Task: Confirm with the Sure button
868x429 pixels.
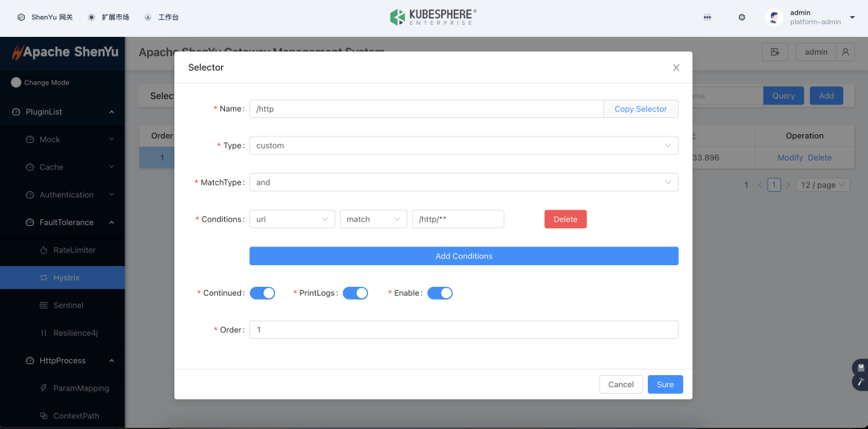Action: click(x=665, y=385)
